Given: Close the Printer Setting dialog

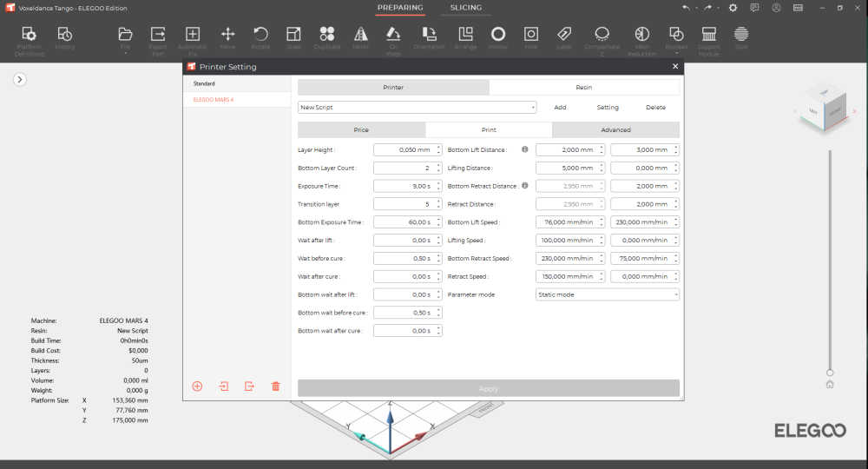Looking at the screenshot, I should tap(675, 67).
